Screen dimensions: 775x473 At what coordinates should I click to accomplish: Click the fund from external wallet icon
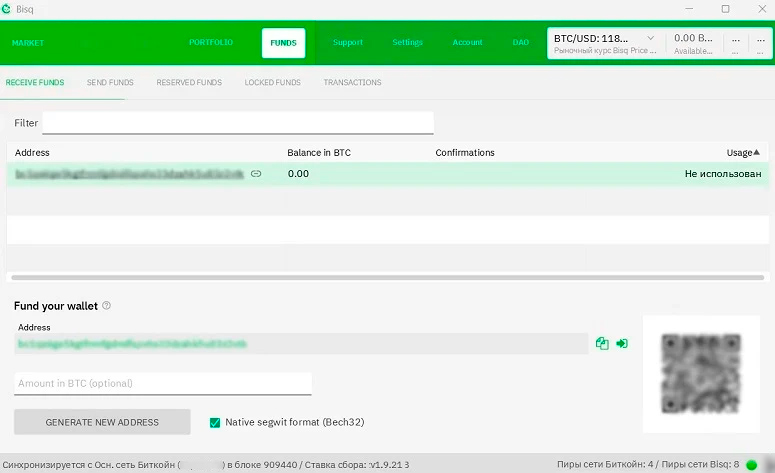tap(622, 343)
